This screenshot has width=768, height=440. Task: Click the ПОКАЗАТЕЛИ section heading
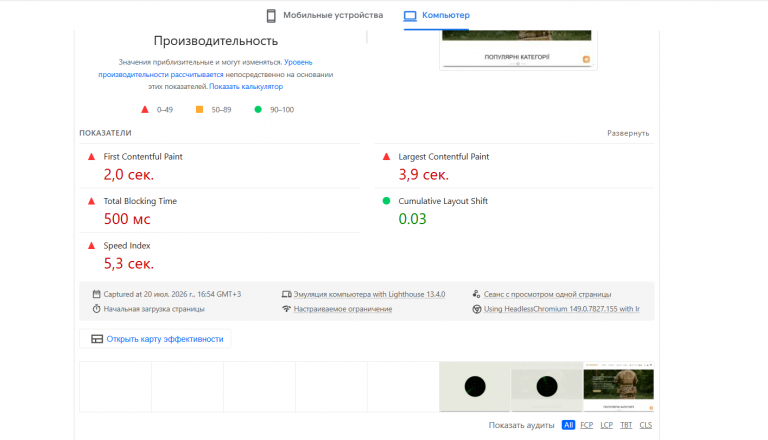tap(105, 133)
